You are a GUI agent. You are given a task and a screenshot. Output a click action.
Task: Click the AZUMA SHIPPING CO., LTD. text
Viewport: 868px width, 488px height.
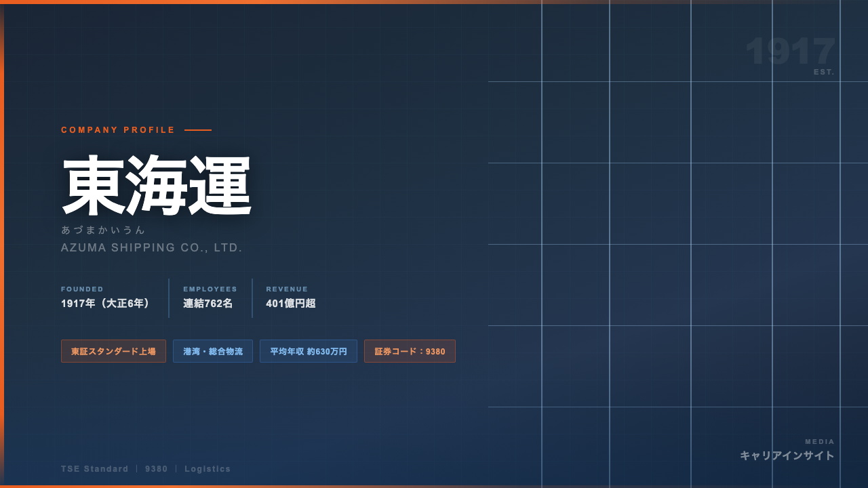pos(152,248)
